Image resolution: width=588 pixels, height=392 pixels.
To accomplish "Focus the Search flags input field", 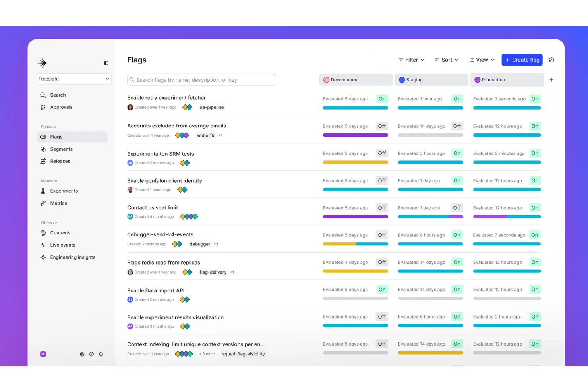I will click(201, 80).
